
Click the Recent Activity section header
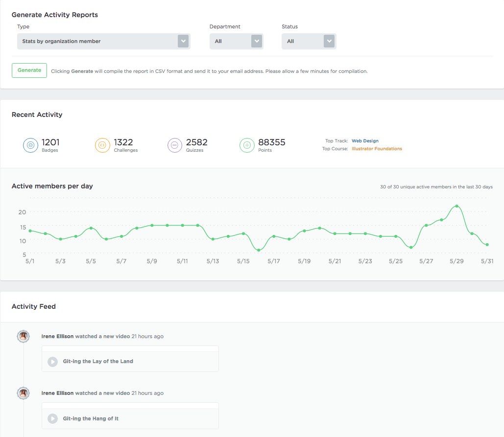37,115
